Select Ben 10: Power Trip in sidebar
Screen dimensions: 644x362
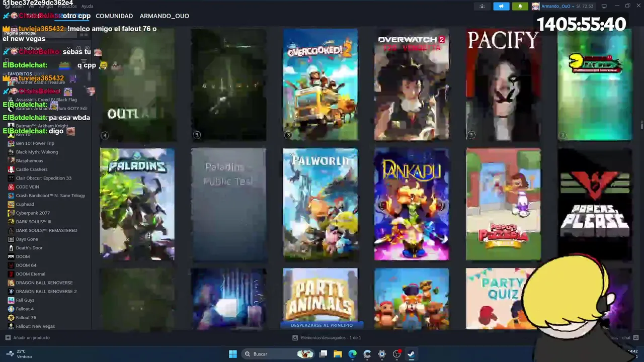(35, 143)
